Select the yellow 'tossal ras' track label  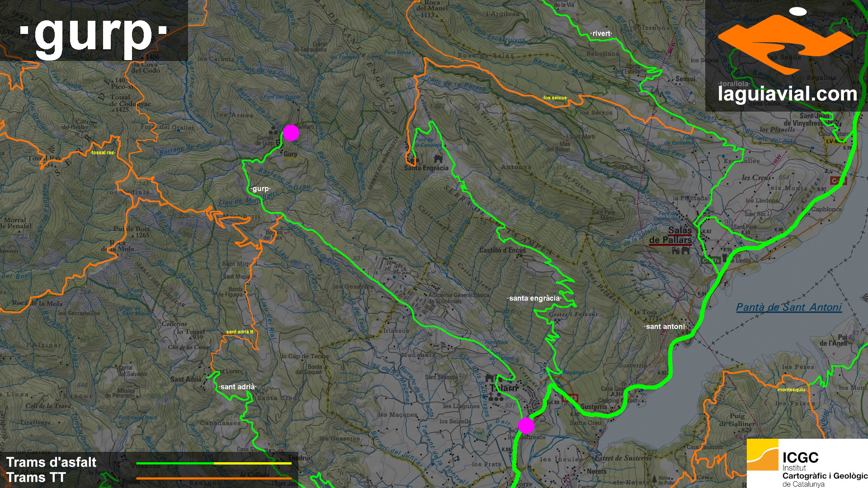[103, 153]
